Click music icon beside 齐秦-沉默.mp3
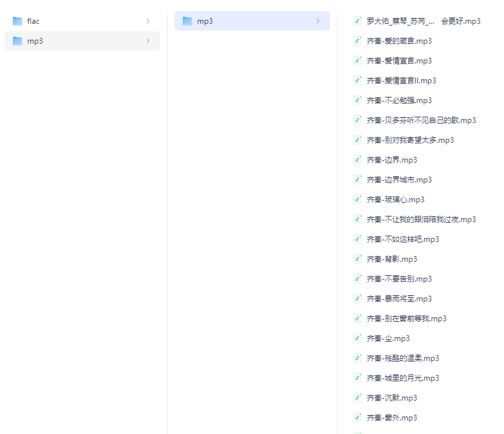The image size is (504, 434). [357, 398]
